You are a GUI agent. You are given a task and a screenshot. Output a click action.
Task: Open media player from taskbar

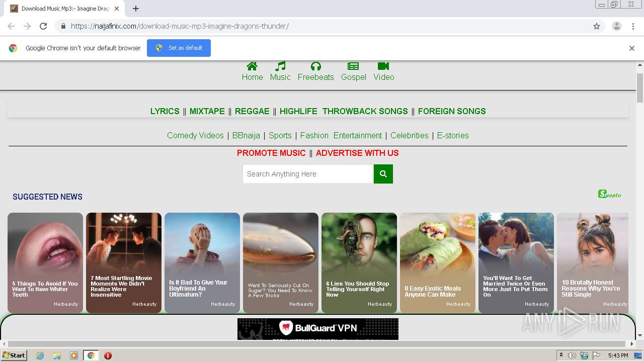(x=74, y=355)
